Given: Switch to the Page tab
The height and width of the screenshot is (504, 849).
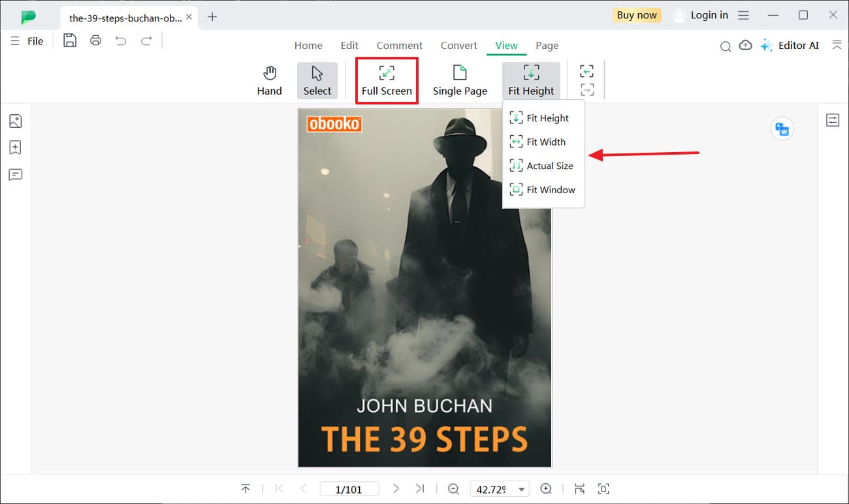Looking at the screenshot, I should (547, 45).
